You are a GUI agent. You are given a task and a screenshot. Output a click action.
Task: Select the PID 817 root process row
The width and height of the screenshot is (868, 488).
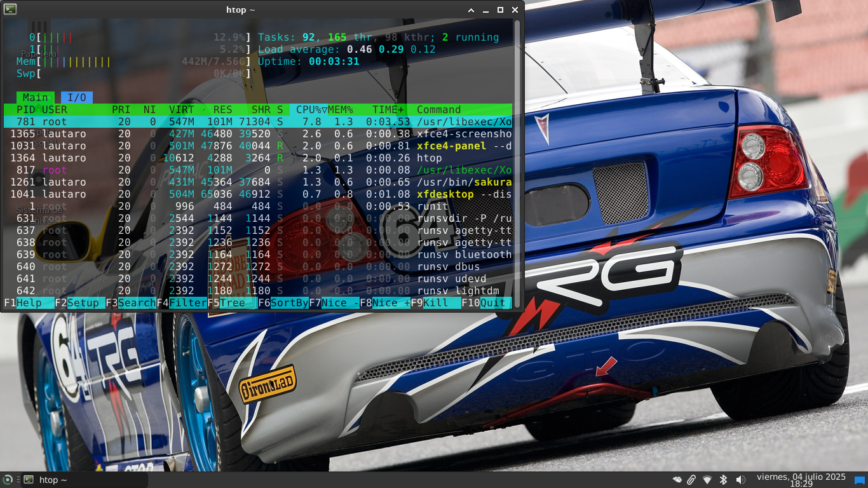(x=258, y=170)
